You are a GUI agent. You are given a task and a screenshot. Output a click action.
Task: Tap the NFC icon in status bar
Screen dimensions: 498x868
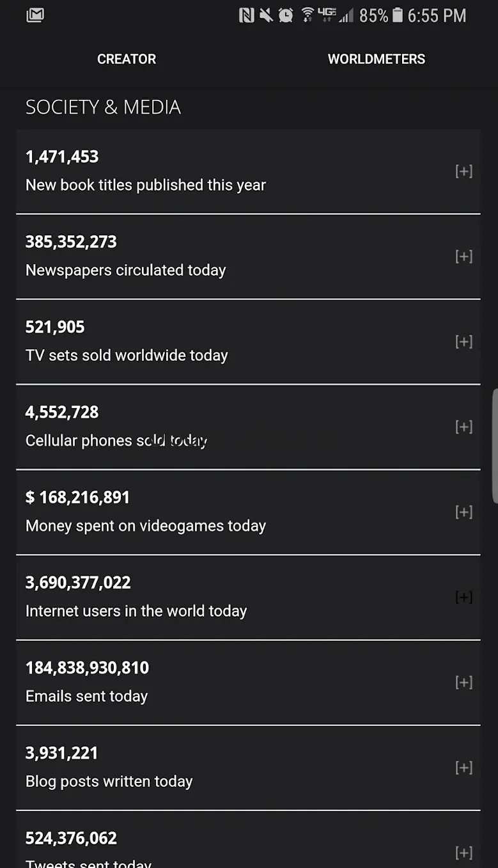point(246,15)
